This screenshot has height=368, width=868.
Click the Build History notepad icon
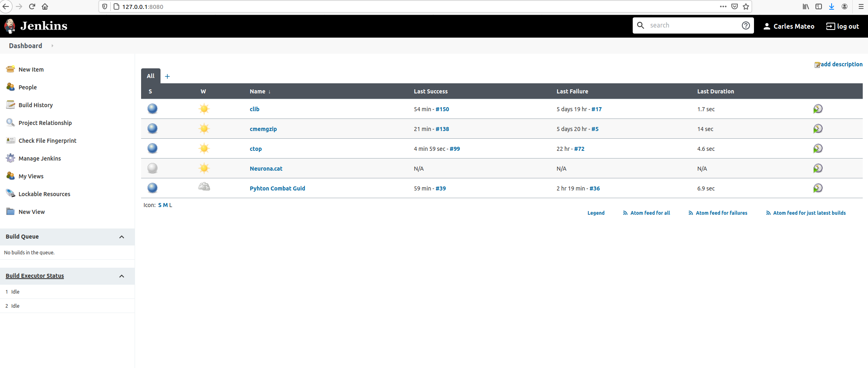point(11,105)
